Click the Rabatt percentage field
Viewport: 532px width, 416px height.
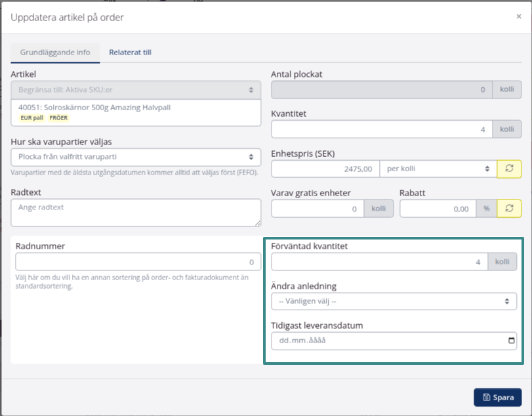(438, 209)
